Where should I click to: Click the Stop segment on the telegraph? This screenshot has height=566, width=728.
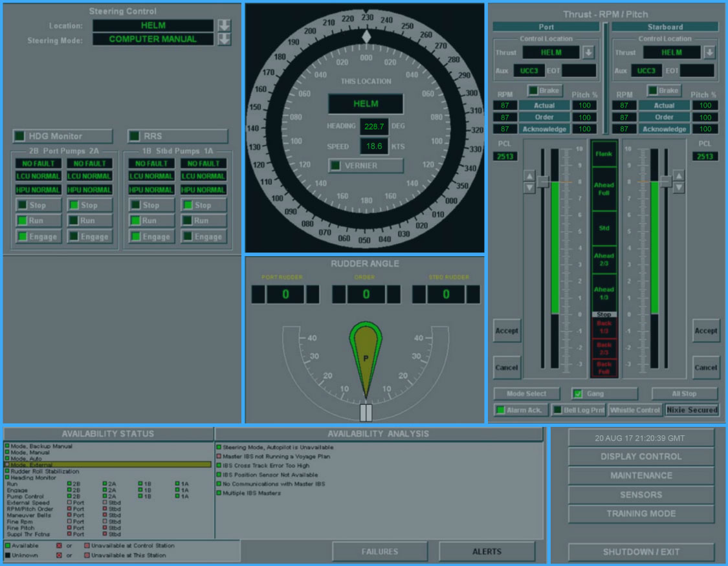pos(604,314)
